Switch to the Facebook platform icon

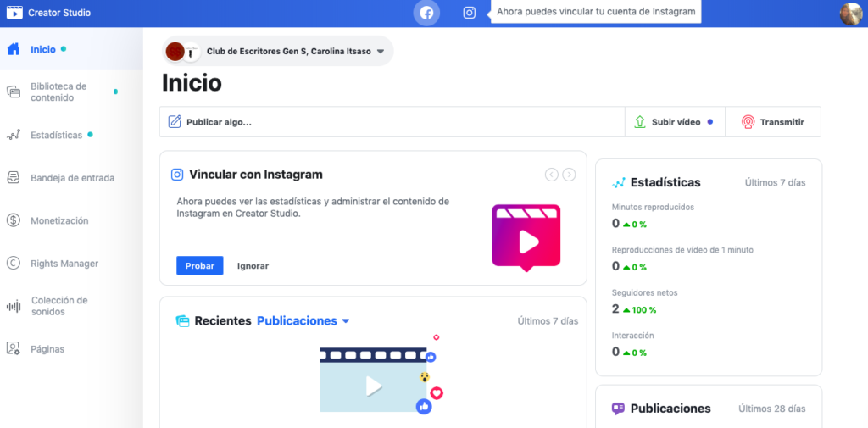426,13
